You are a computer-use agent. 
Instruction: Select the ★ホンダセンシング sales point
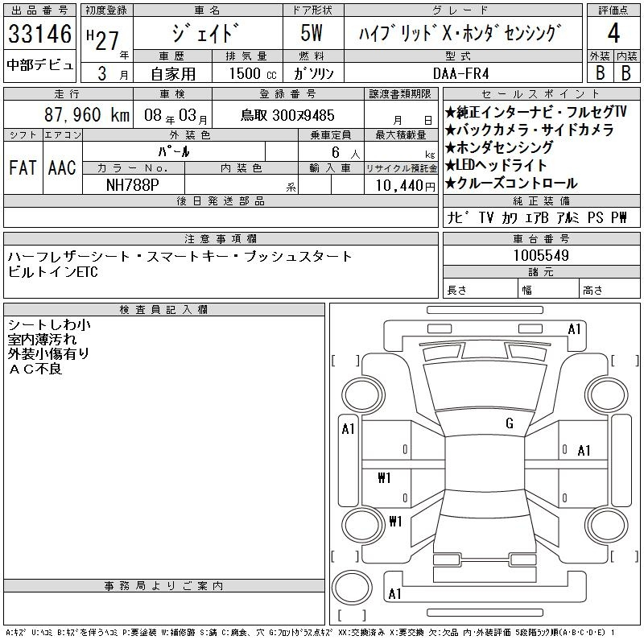499,147
